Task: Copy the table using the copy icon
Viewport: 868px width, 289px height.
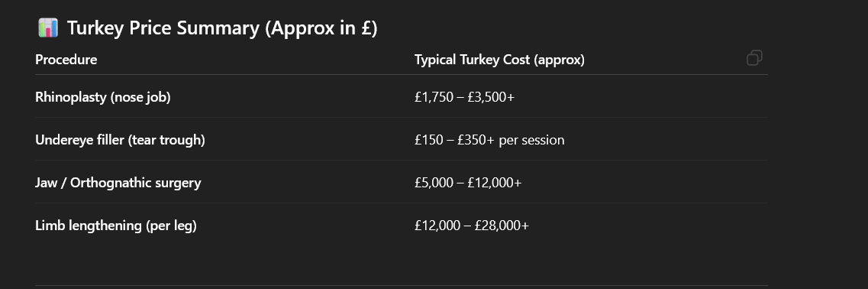Action: [x=754, y=57]
